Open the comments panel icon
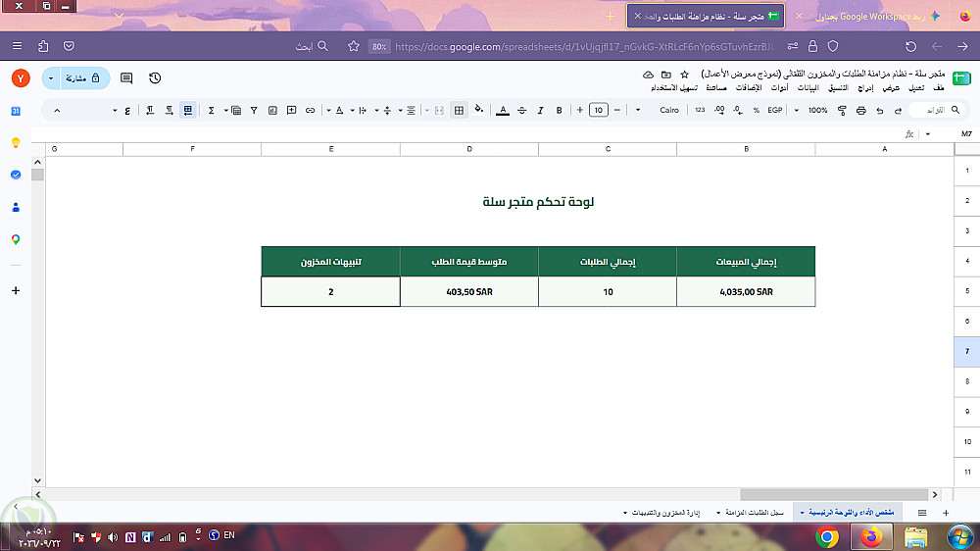The image size is (980, 551). [126, 78]
